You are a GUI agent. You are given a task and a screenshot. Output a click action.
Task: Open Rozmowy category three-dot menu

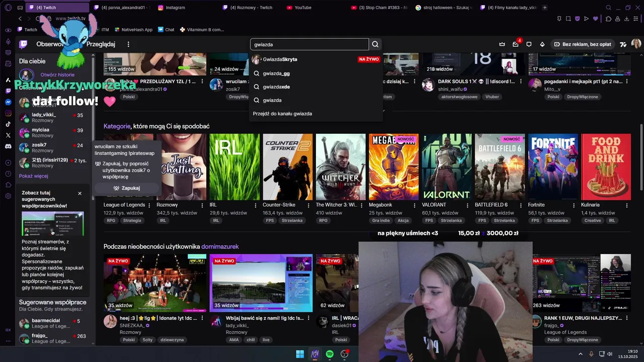click(x=203, y=205)
